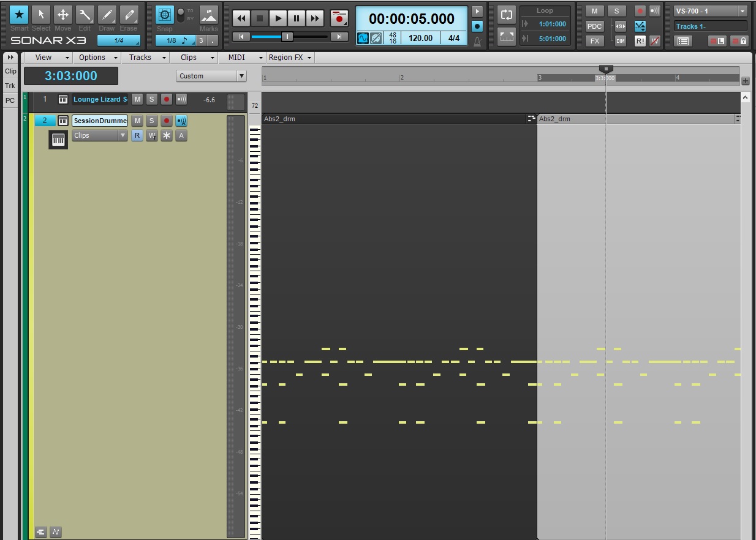Open VS-700 control surface dropdown
The height and width of the screenshot is (540, 756).
[711, 11]
